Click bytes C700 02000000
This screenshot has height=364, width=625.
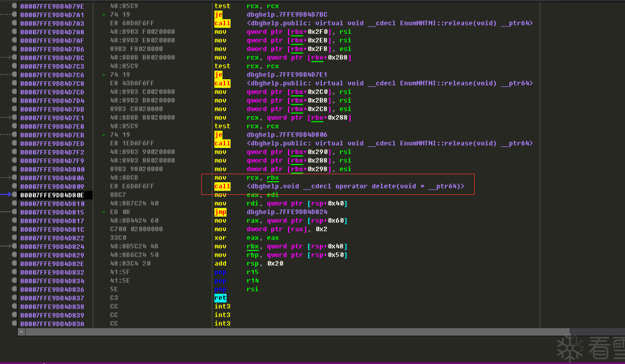coord(136,229)
